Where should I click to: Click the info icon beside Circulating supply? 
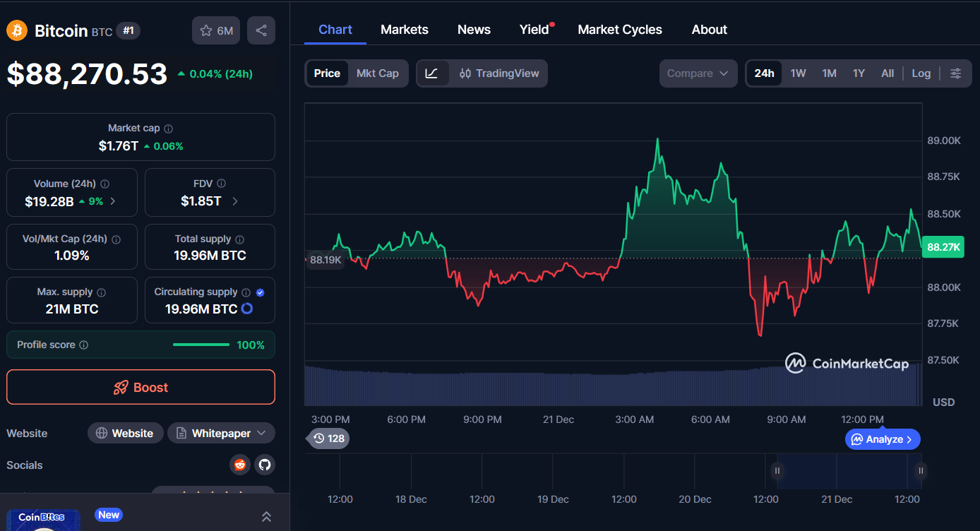(x=246, y=292)
